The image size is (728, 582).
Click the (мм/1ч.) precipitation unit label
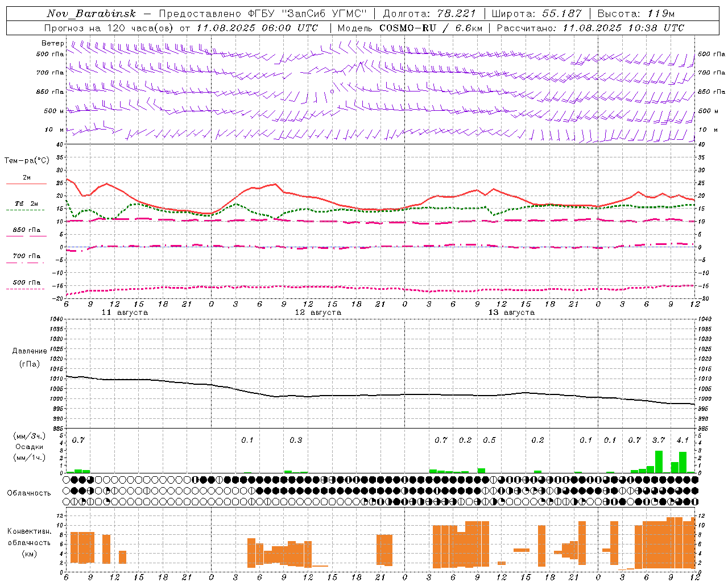click(30, 458)
